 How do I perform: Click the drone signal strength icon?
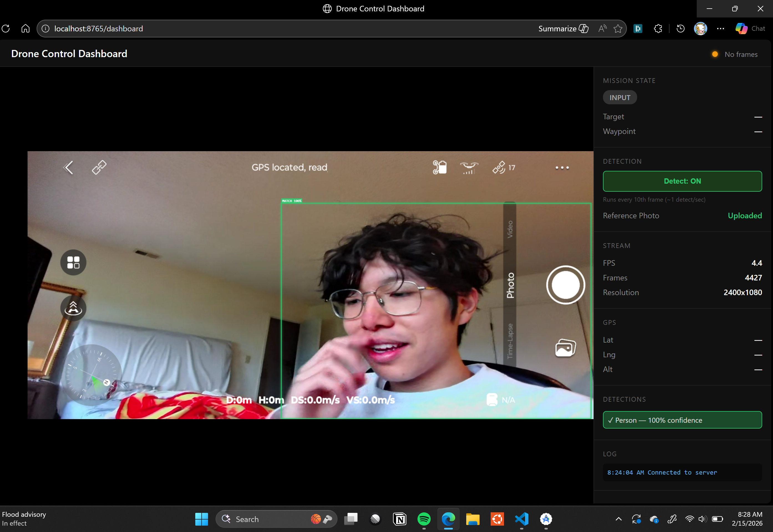click(469, 168)
